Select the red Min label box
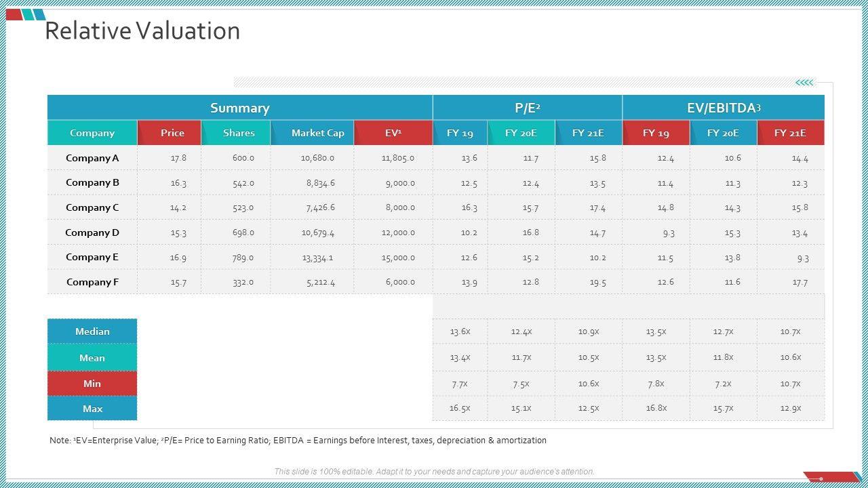Image resolution: width=868 pixels, height=488 pixels. (x=92, y=383)
